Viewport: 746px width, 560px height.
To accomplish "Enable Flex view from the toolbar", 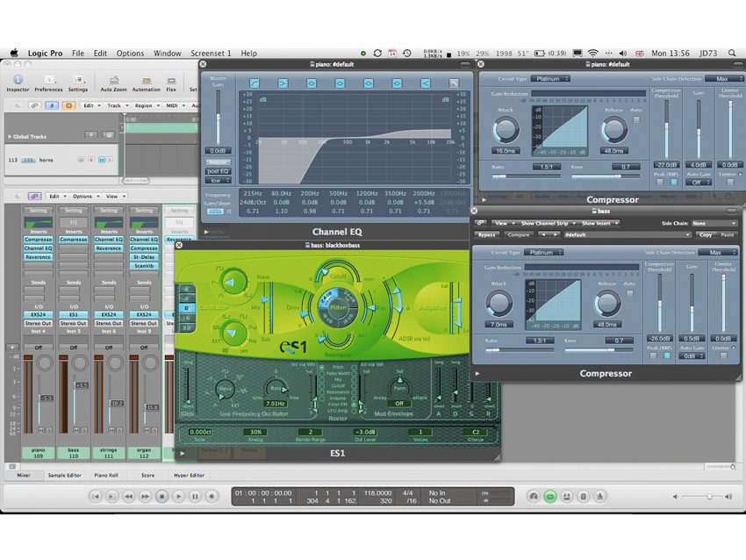I will click(x=171, y=83).
